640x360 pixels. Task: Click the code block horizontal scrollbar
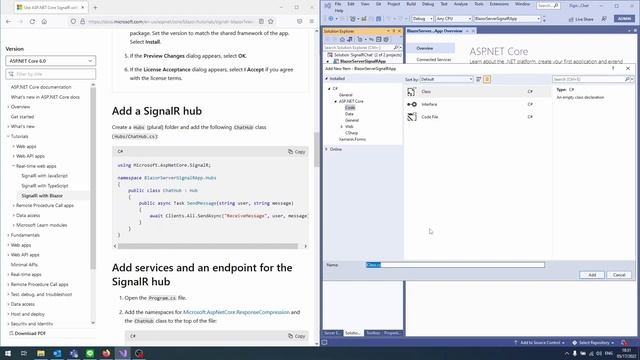click(x=208, y=246)
